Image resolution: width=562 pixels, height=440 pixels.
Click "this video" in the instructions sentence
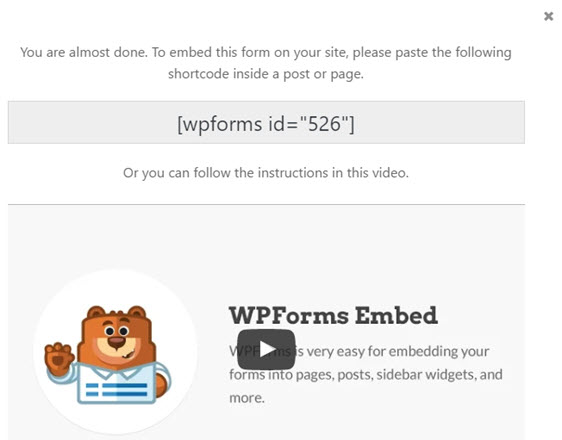377,173
